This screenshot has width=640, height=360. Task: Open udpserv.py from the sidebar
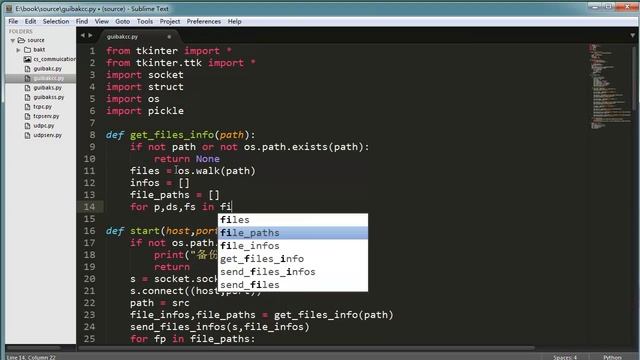click(x=47, y=135)
